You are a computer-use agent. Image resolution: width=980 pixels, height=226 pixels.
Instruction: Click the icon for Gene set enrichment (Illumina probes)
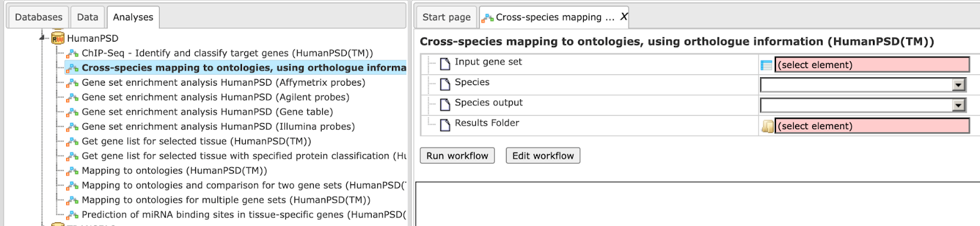[x=72, y=127]
